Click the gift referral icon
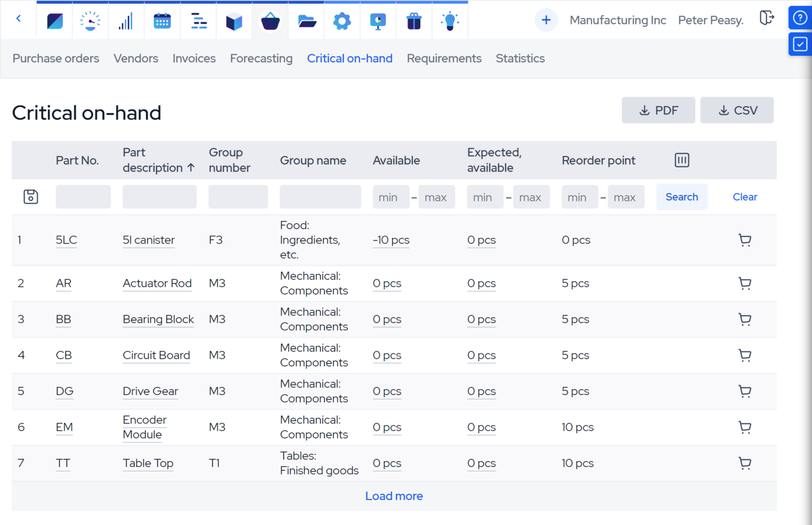This screenshot has width=812, height=525. pyautogui.click(x=414, y=20)
